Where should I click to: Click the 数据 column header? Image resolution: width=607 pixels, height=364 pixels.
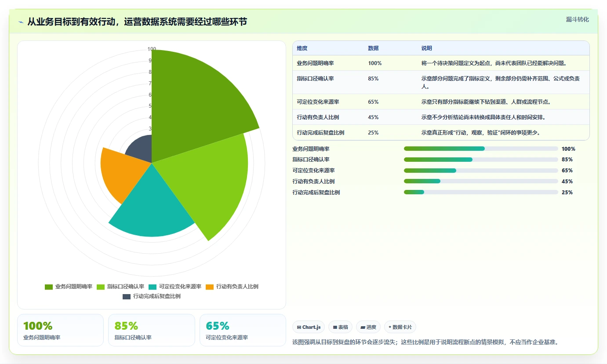point(373,48)
